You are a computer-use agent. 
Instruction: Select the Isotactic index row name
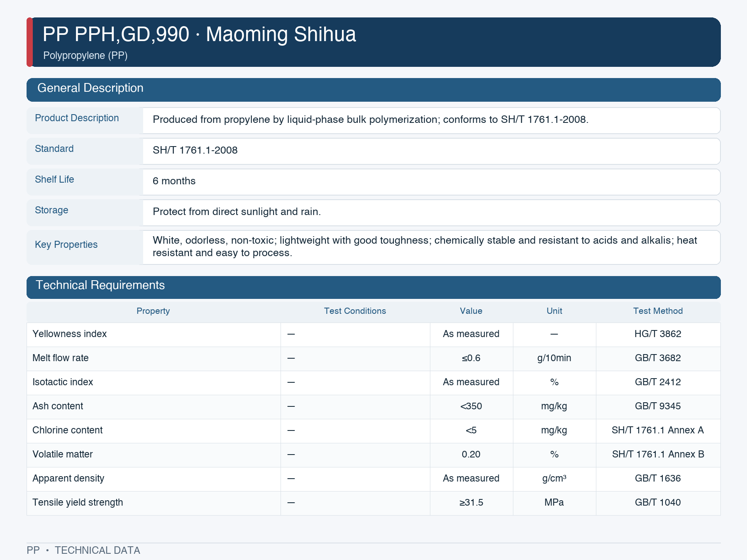[63, 382]
